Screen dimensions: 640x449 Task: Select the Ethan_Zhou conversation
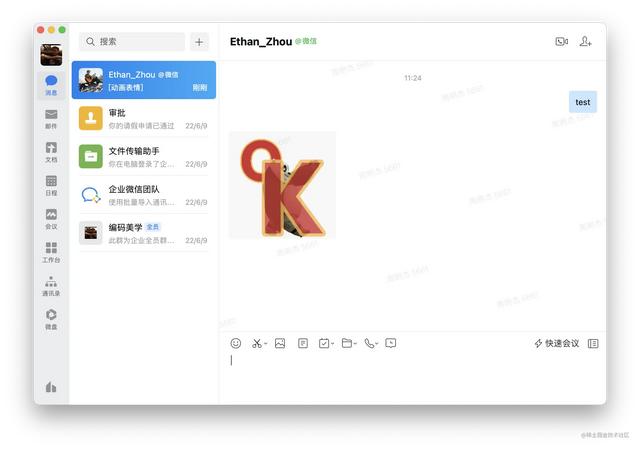click(144, 80)
